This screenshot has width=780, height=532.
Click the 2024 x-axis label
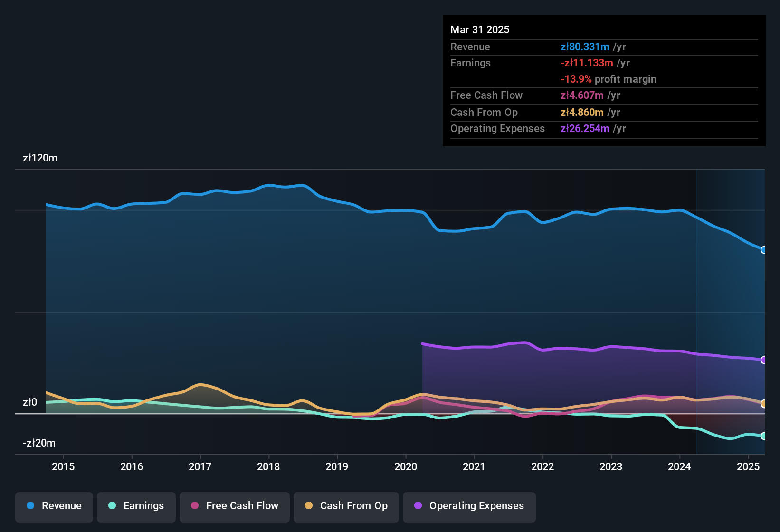coord(679,467)
